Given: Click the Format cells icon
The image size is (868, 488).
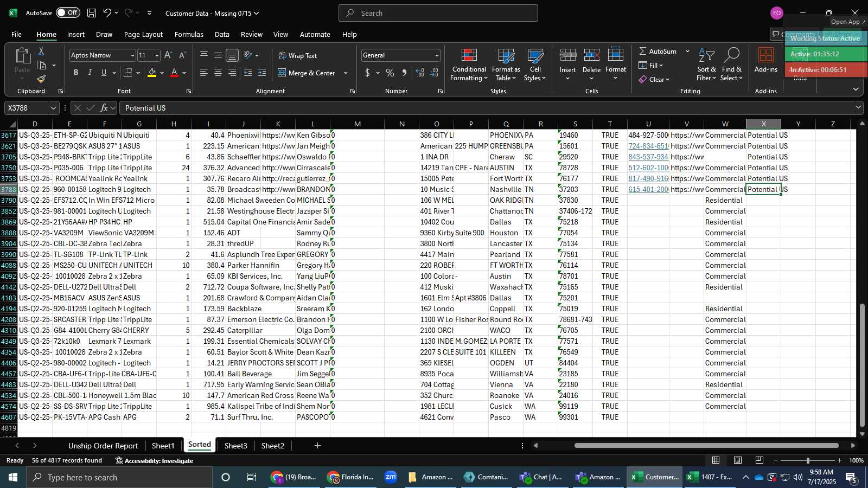Looking at the screenshot, I should tap(616, 55).
